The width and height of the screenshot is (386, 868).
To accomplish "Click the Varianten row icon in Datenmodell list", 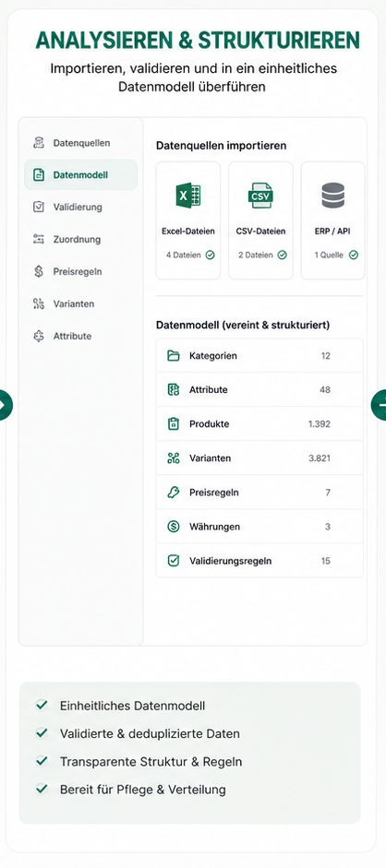I will click(174, 458).
